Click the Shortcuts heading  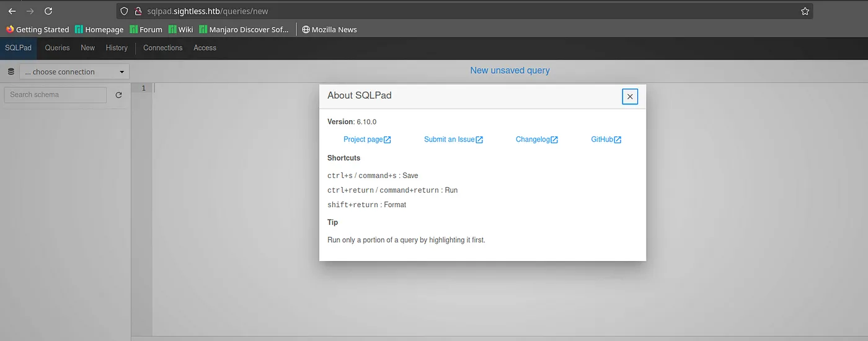tap(343, 158)
